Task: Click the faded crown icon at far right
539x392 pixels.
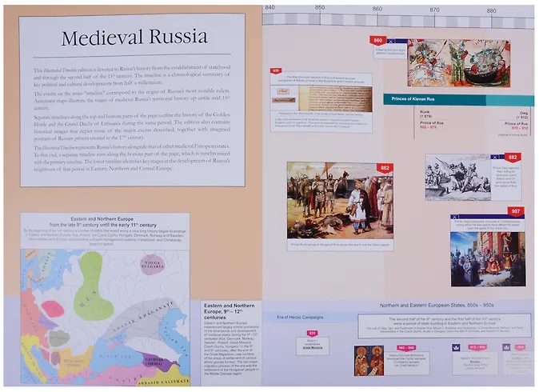Action: click(x=506, y=348)
